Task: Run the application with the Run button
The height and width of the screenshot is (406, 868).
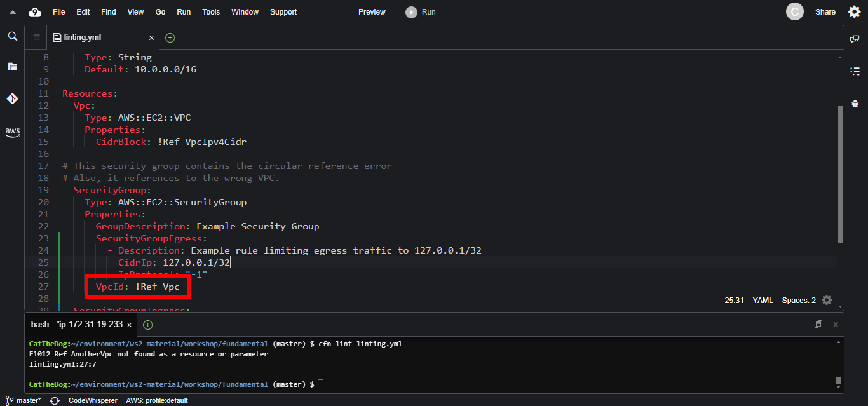Action: tap(420, 11)
